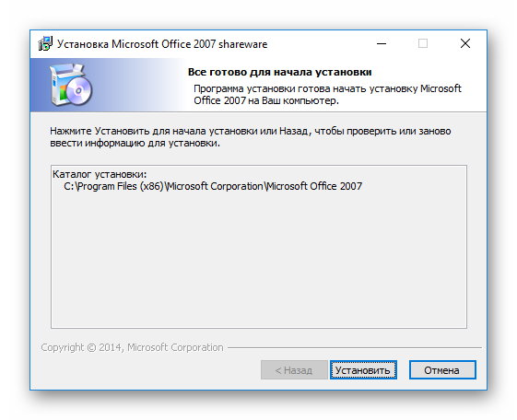Viewport: 517px width, 420px height.
Task: Click the installer icon in the title bar
Action: point(45,43)
